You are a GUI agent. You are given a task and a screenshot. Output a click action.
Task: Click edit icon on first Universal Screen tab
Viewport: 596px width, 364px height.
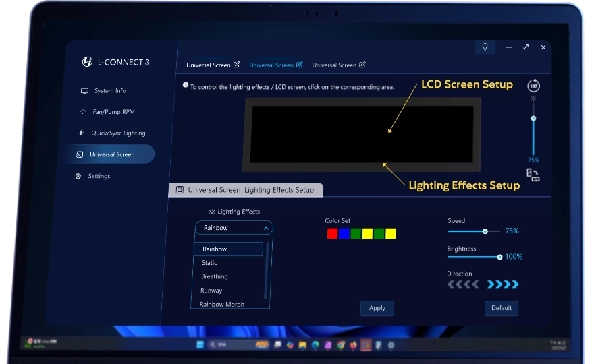click(236, 65)
